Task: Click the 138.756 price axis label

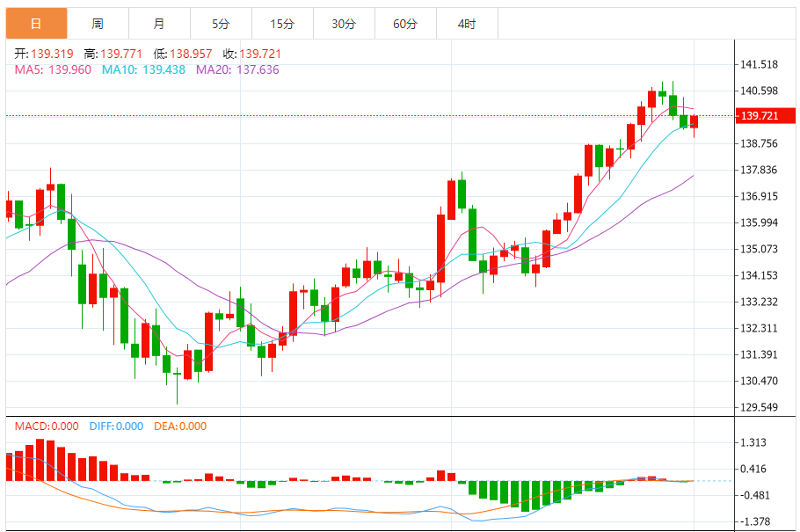Action: pyautogui.click(x=760, y=143)
